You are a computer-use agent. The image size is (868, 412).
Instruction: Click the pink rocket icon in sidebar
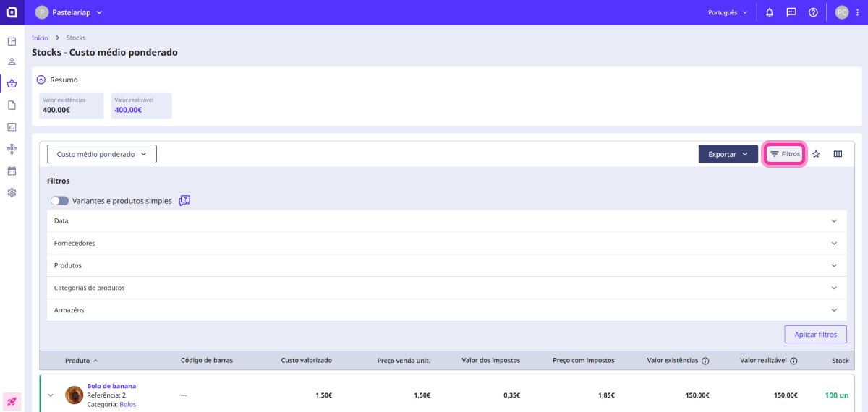12,400
